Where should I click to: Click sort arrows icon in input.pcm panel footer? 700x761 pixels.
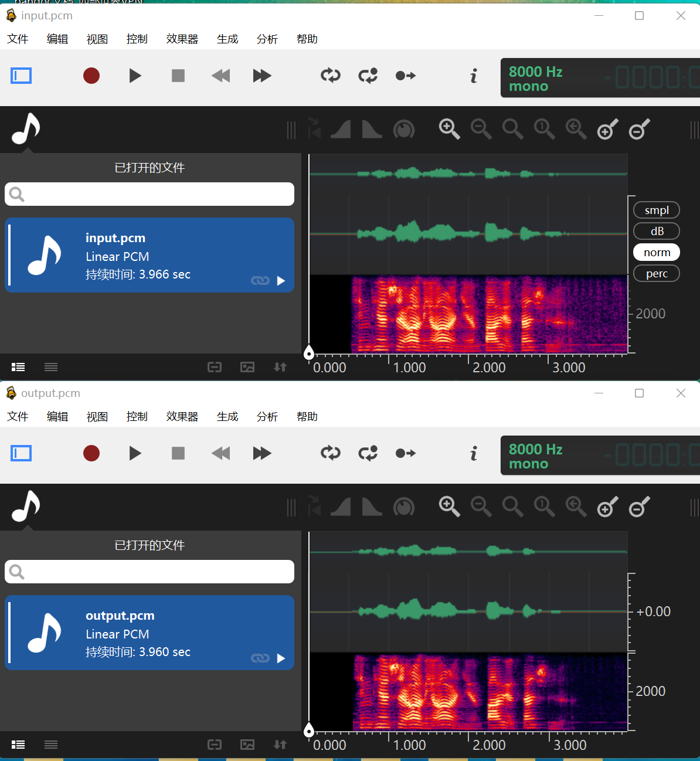pos(280,367)
